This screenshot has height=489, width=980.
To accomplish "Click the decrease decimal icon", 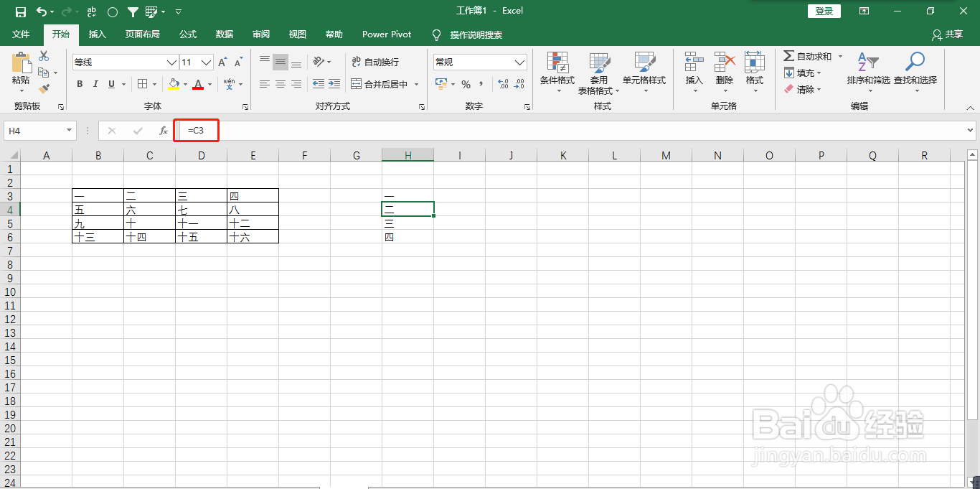I will click(x=519, y=84).
